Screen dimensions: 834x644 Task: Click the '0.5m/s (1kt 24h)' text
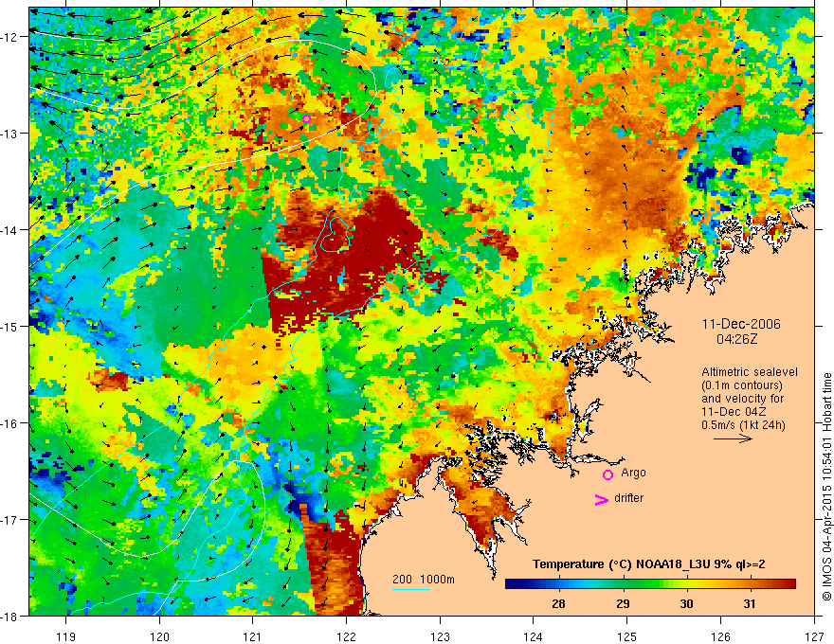pyautogui.click(x=743, y=425)
